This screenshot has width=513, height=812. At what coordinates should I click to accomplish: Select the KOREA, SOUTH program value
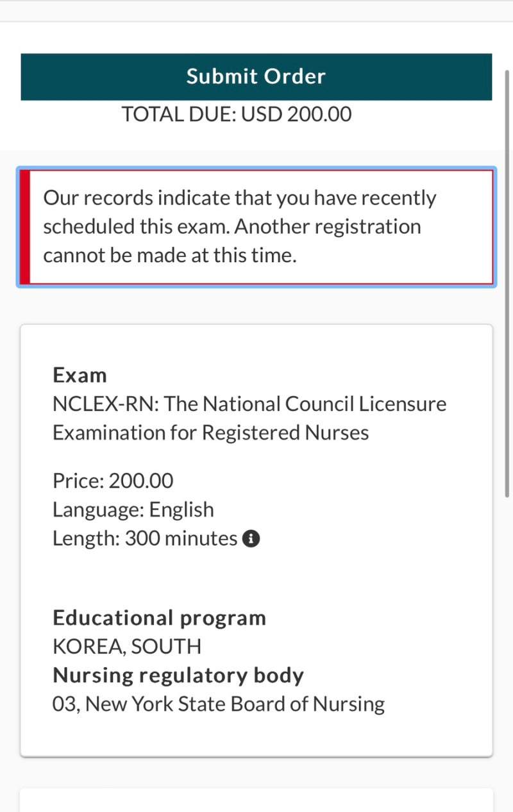[x=127, y=646]
